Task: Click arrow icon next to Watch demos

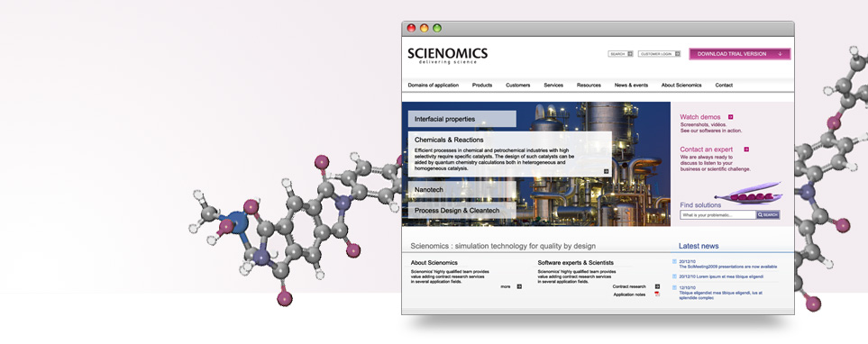Action: (731, 117)
